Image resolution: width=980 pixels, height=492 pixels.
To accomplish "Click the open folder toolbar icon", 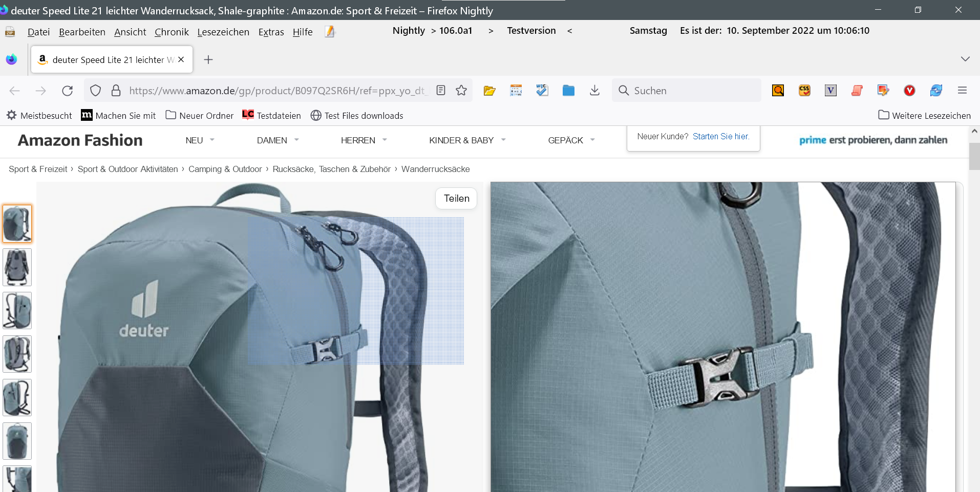I will [x=489, y=91].
